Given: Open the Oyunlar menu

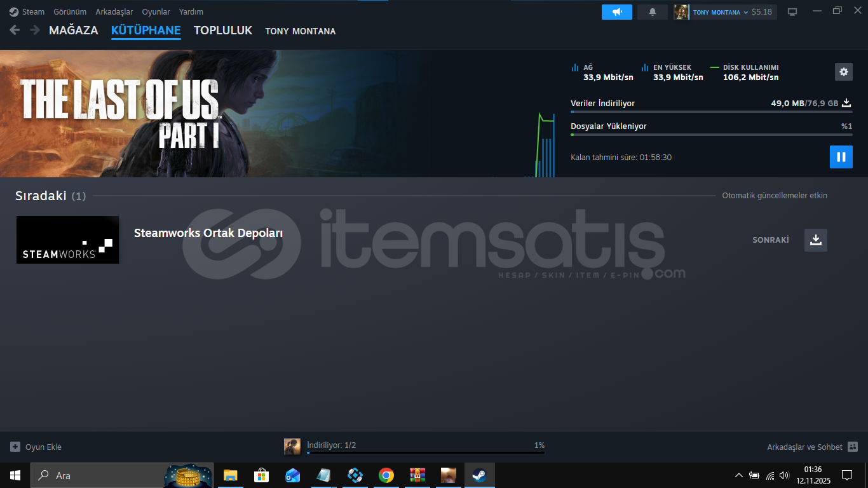Looking at the screenshot, I should (156, 12).
